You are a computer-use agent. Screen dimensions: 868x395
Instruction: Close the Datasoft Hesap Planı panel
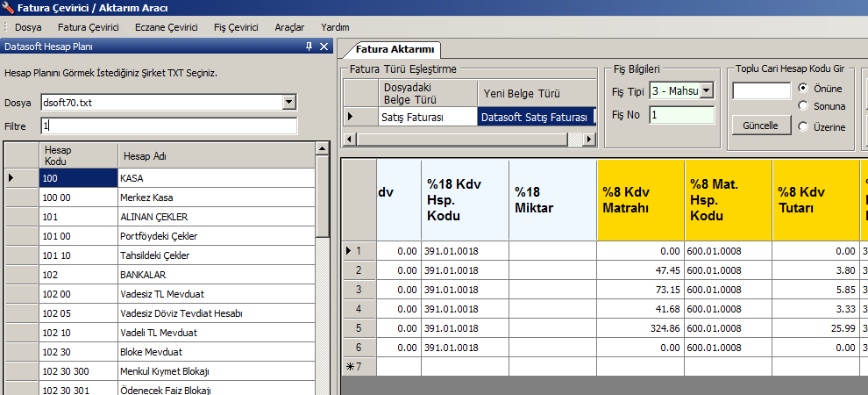click(324, 47)
